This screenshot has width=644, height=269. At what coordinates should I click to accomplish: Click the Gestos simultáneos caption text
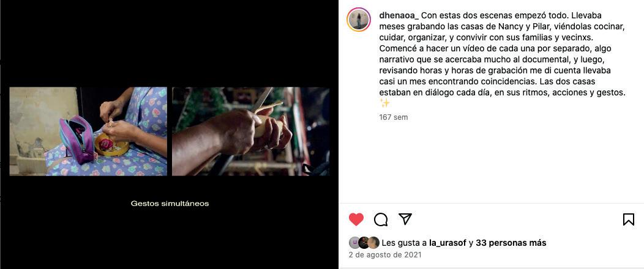point(170,204)
